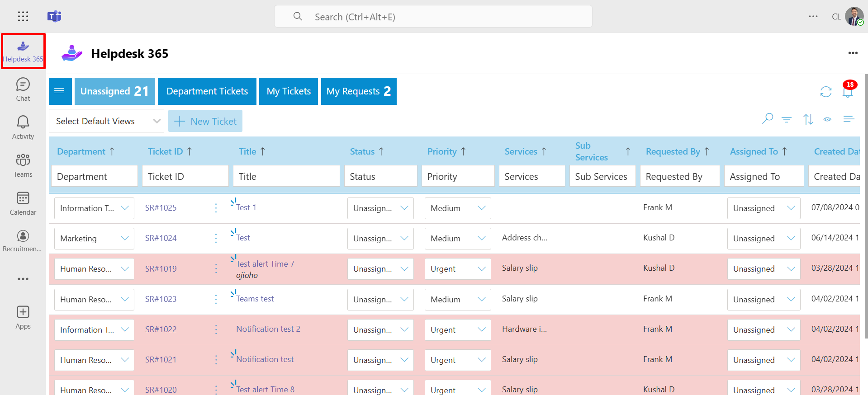
Task: Open the user profile picture
Action: [854, 17]
